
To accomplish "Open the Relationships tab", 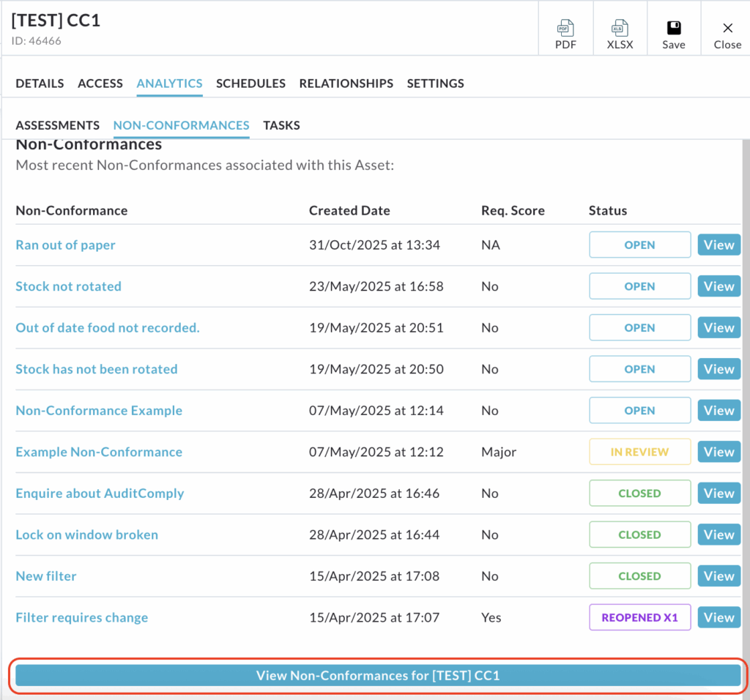I will coord(346,83).
